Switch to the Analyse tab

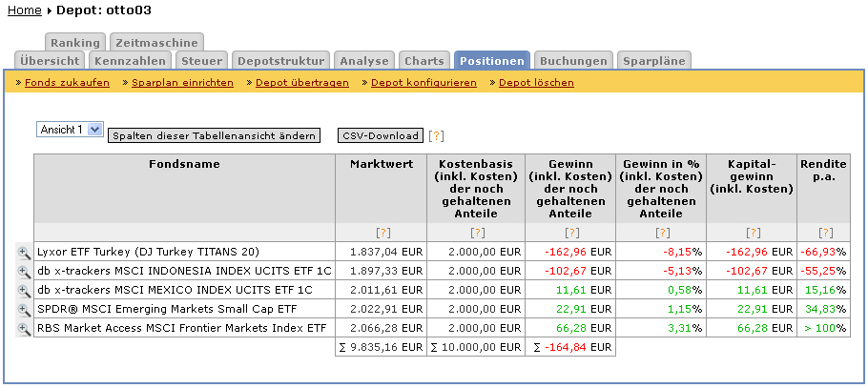pyautogui.click(x=364, y=61)
